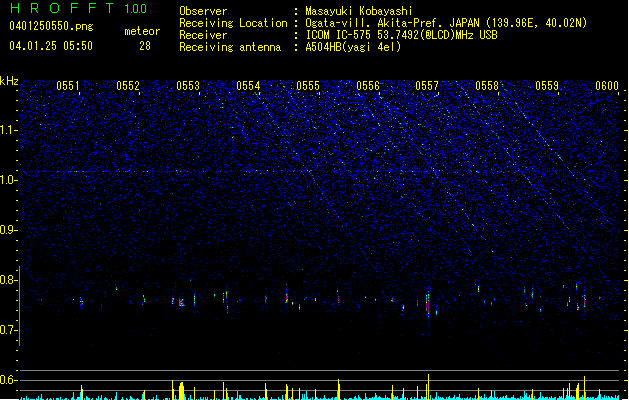Click the 0600 time marker
629x400 pixels.
607,86
